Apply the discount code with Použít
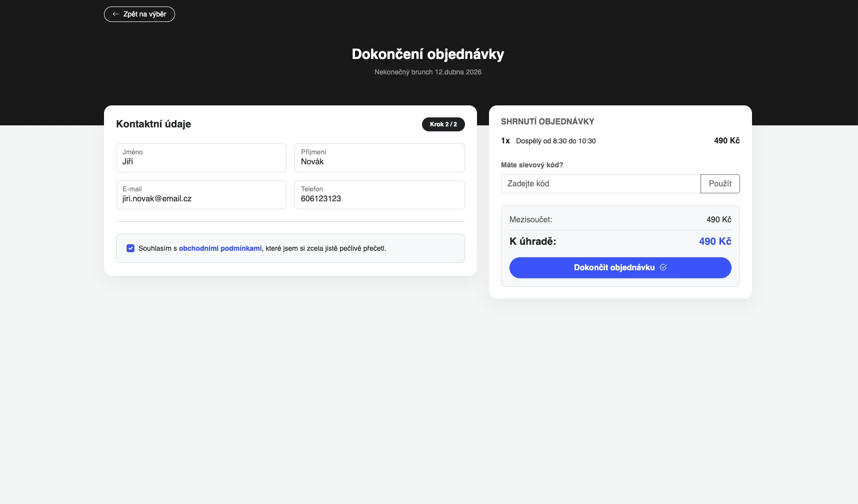The width and height of the screenshot is (858, 504). pos(720,184)
